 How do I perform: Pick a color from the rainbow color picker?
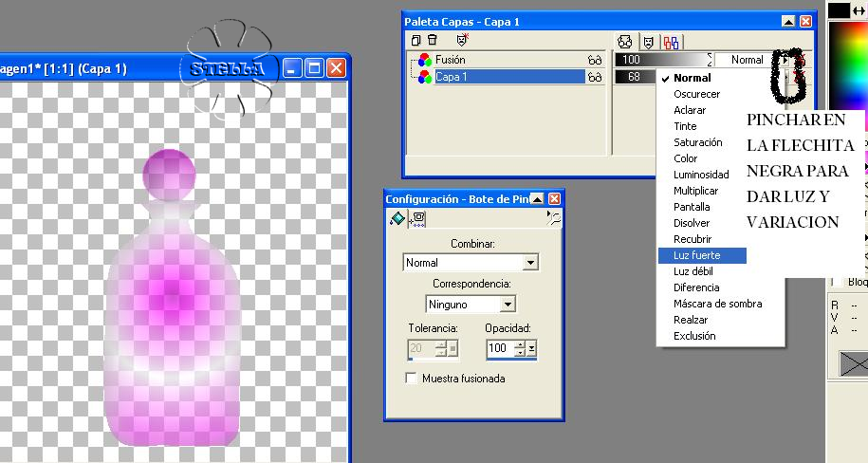coord(847,64)
